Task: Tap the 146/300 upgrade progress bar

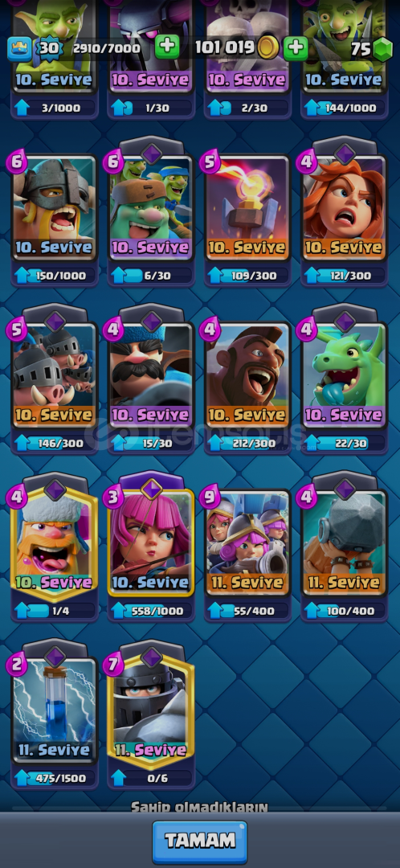Action: click(55, 443)
